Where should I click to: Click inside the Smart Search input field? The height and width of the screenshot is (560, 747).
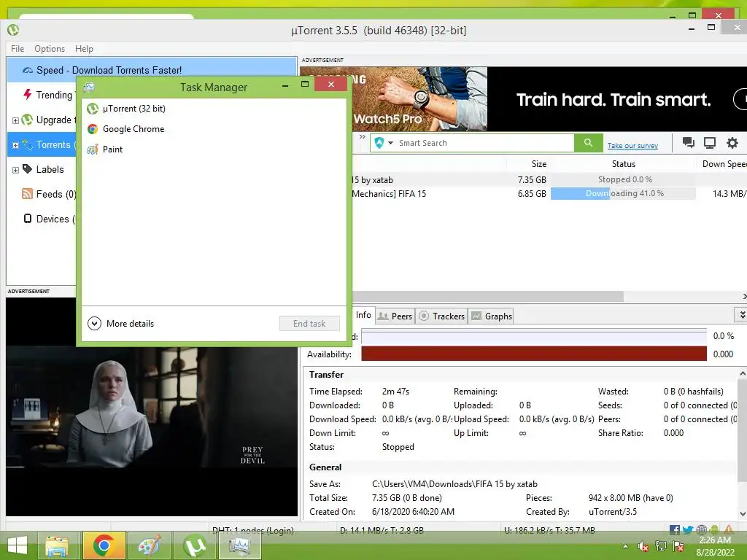point(485,143)
